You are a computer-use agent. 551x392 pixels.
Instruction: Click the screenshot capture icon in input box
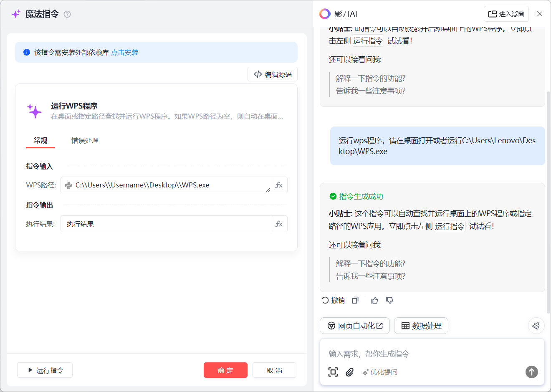coord(333,372)
